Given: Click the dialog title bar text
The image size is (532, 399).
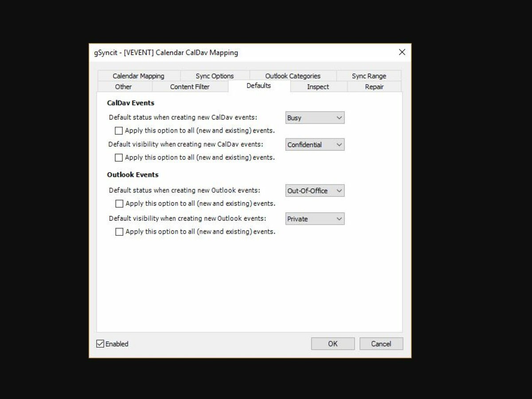Looking at the screenshot, I should 166,52.
